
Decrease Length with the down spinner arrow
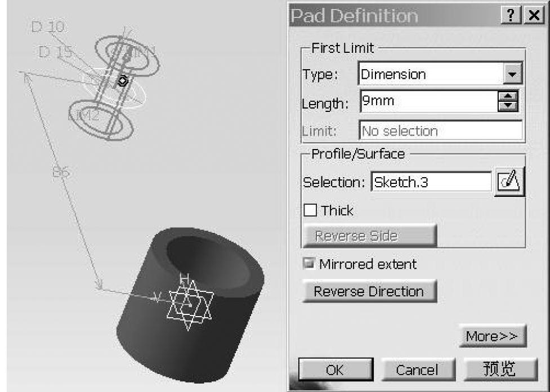pyautogui.click(x=508, y=106)
